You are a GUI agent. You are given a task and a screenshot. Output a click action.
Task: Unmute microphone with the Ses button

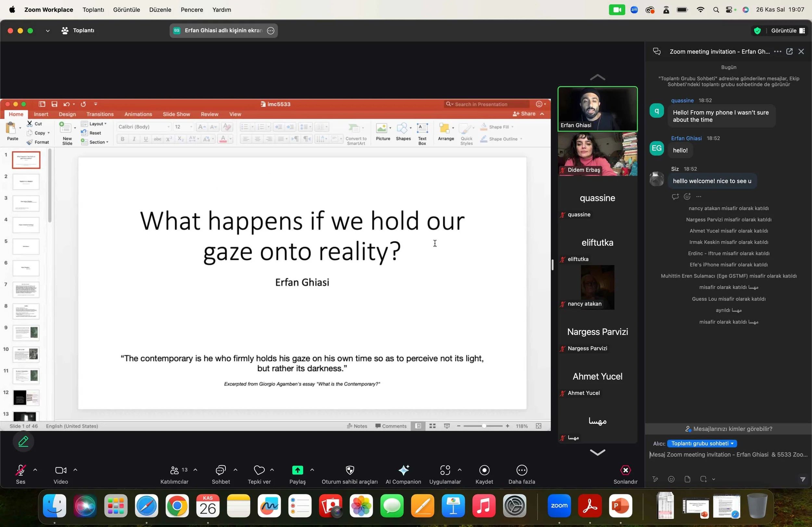click(x=20, y=471)
